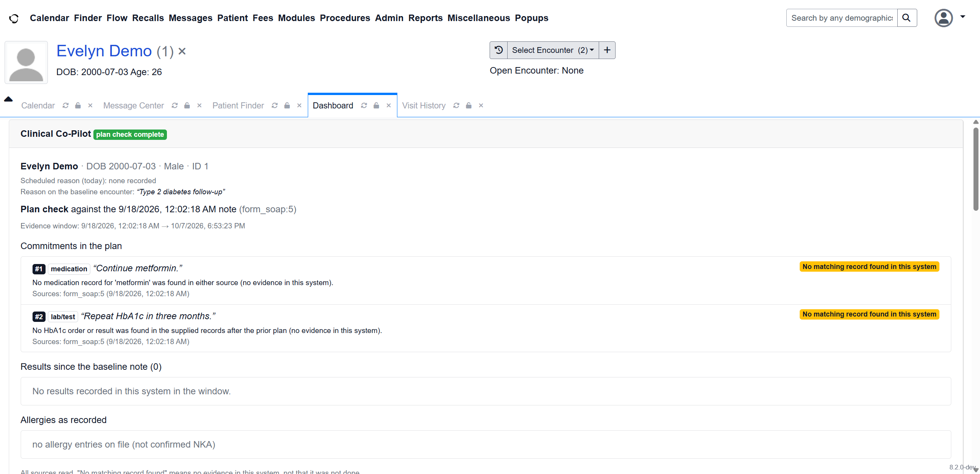Open the Patient menu
The height and width of the screenshot is (474, 980).
click(x=232, y=18)
